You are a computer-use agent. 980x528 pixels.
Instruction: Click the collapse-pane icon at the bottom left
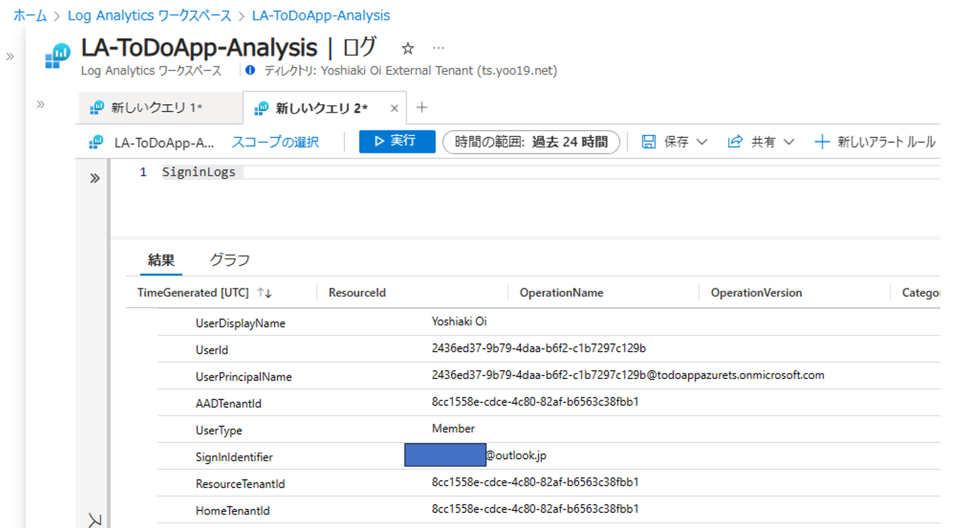(x=95, y=520)
